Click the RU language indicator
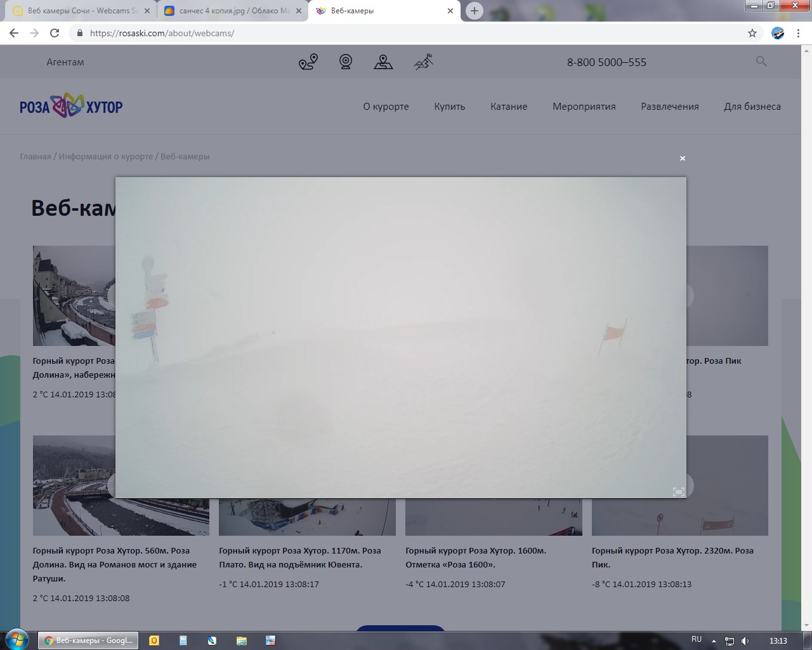812x650 pixels. click(x=697, y=640)
